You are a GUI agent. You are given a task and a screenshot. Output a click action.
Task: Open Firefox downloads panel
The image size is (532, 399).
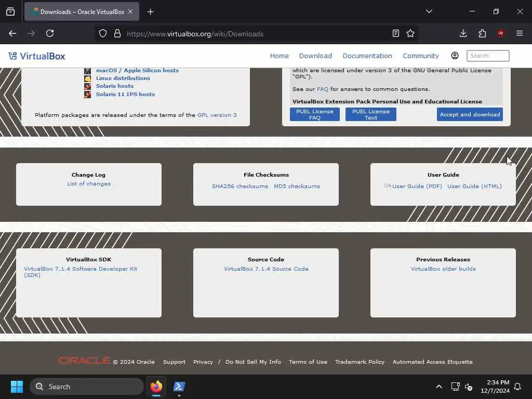tap(463, 33)
